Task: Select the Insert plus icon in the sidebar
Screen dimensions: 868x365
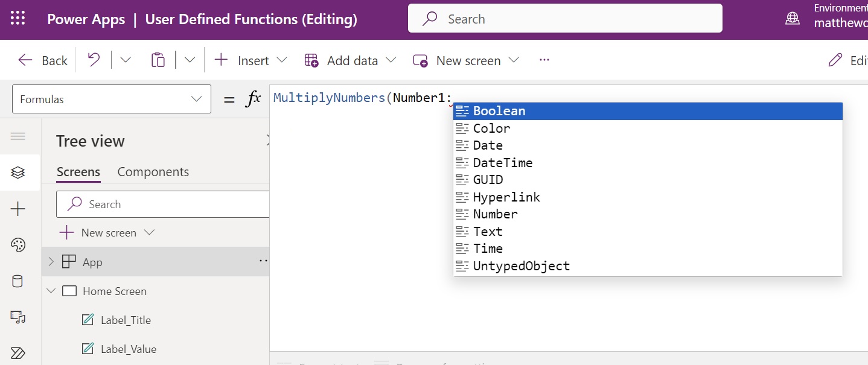Action: 18,209
